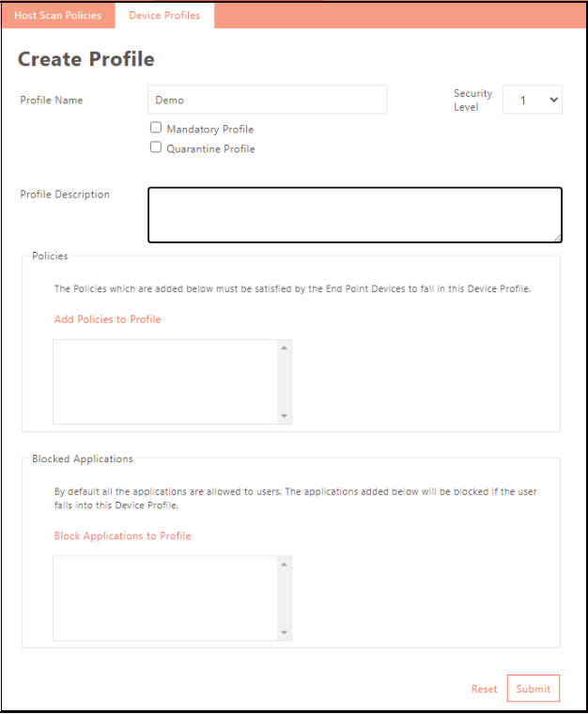This screenshot has height=714, width=588.
Task: Click the Profile Description resize handle
Action: tap(557, 237)
